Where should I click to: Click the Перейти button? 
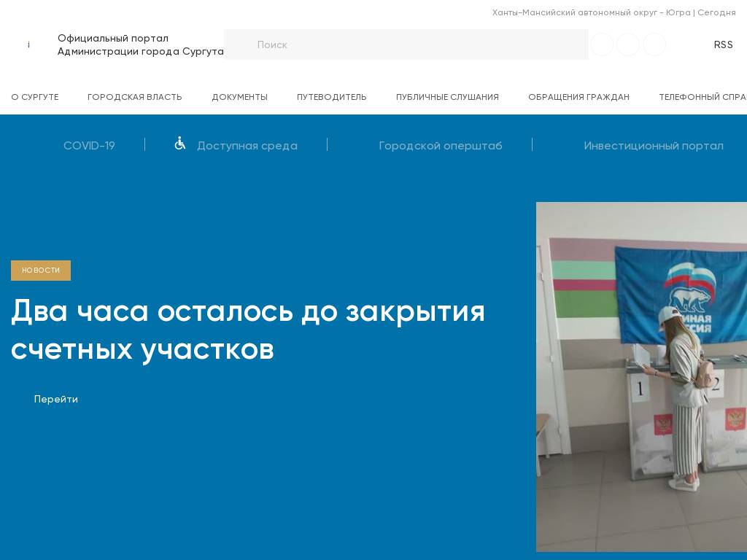coord(55,399)
